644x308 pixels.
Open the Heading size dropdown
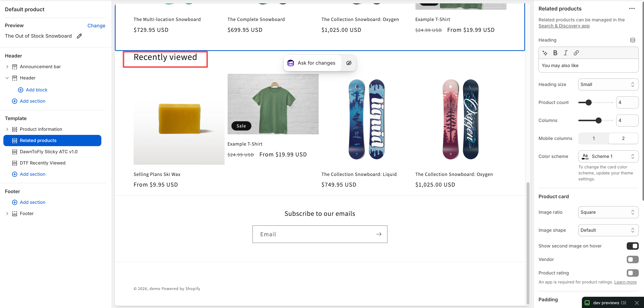[x=608, y=84]
